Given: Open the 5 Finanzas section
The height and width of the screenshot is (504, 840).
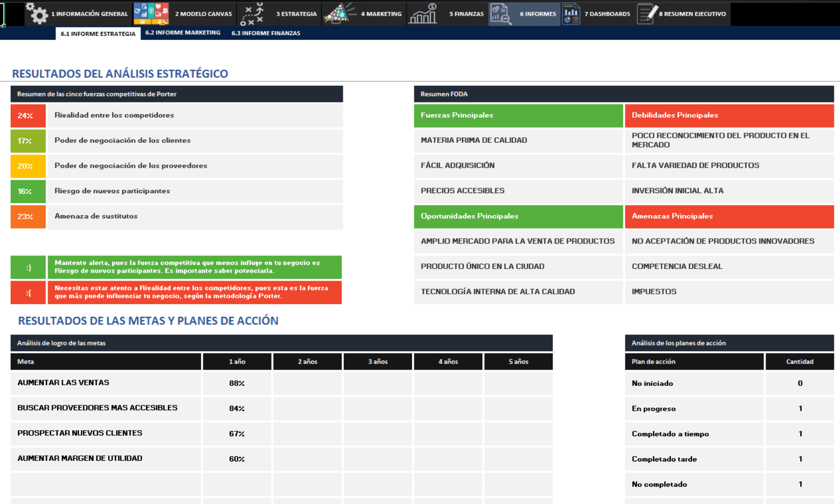Looking at the screenshot, I should tap(466, 14).
